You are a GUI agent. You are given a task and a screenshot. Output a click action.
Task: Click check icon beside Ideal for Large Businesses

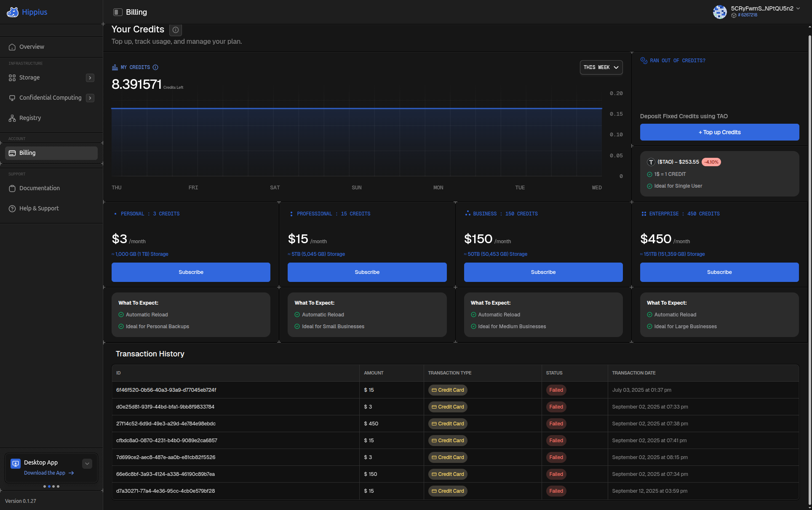650,327
